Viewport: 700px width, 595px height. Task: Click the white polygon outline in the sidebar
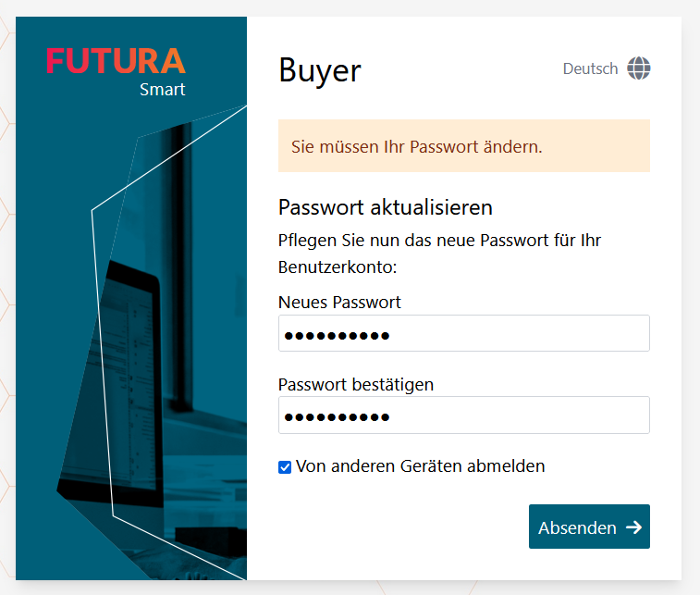click(102, 361)
